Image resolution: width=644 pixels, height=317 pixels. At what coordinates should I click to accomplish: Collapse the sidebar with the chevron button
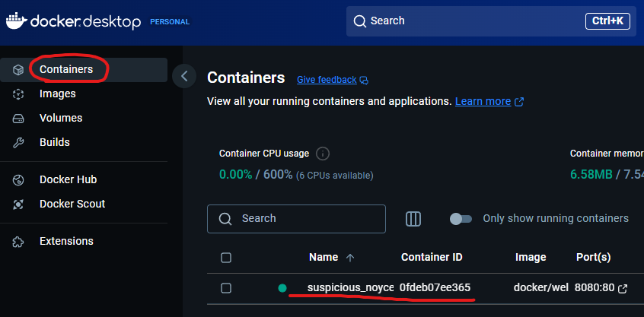pyautogui.click(x=184, y=76)
